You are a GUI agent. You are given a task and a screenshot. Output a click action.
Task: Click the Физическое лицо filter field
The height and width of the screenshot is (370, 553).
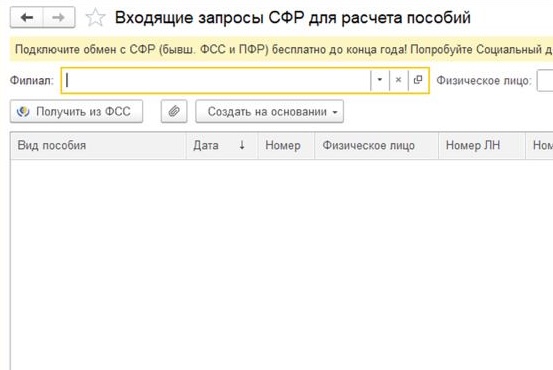pyautogui.click(x=545, y=80)
